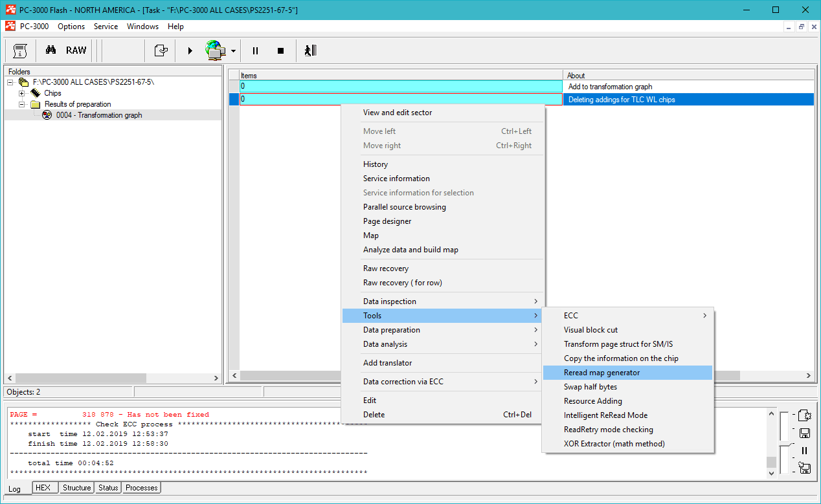
Task: Expand the Chips tree node
Action: coord(21,93)
